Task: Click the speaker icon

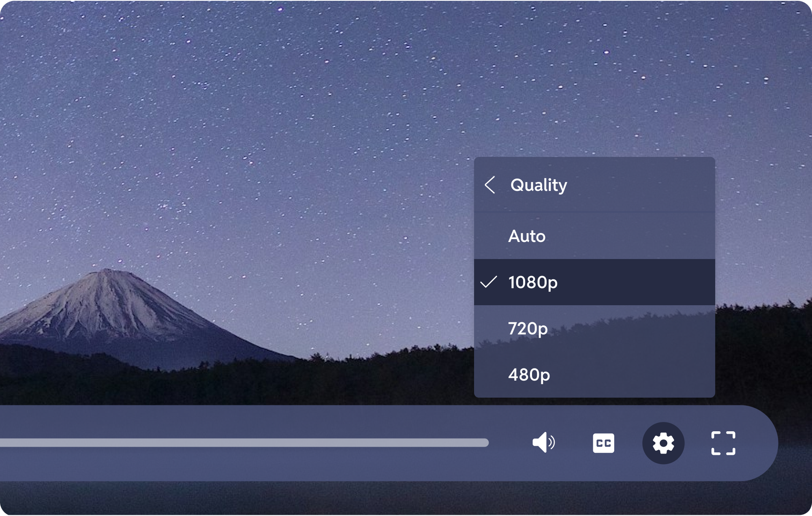Action: click(x=544, y=443)
